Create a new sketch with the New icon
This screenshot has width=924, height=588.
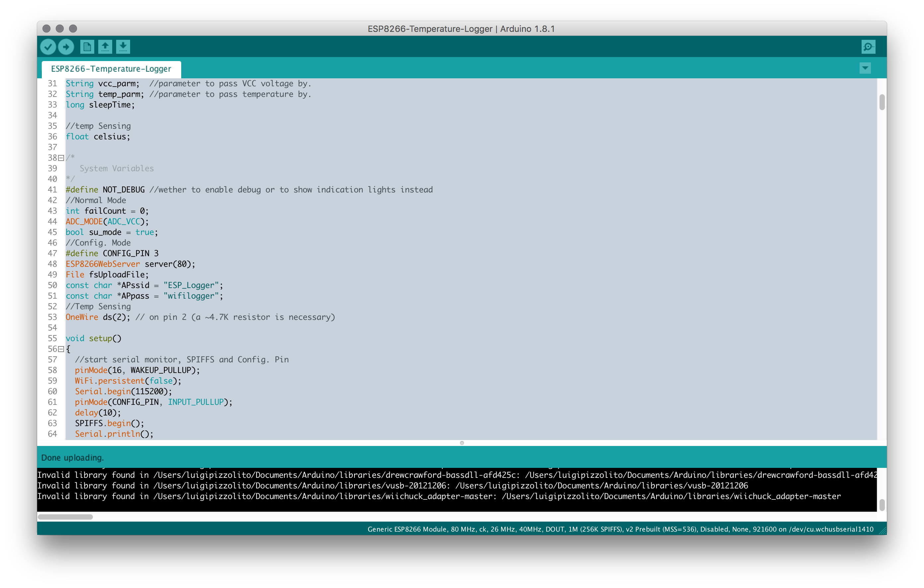pyautogui.click(x=87, y=46)
